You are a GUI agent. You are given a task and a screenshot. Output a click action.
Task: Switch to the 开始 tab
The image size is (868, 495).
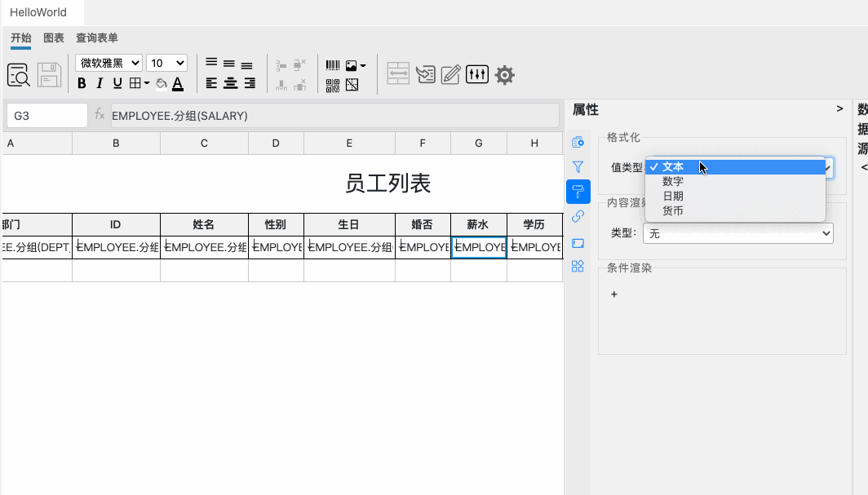point(21,38)
